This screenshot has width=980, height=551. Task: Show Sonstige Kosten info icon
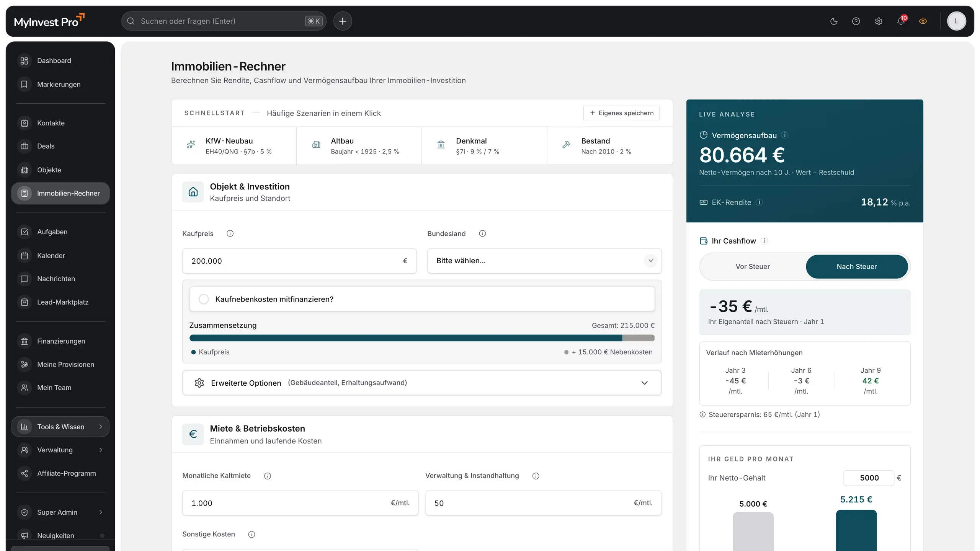click(x=252, y=534)
